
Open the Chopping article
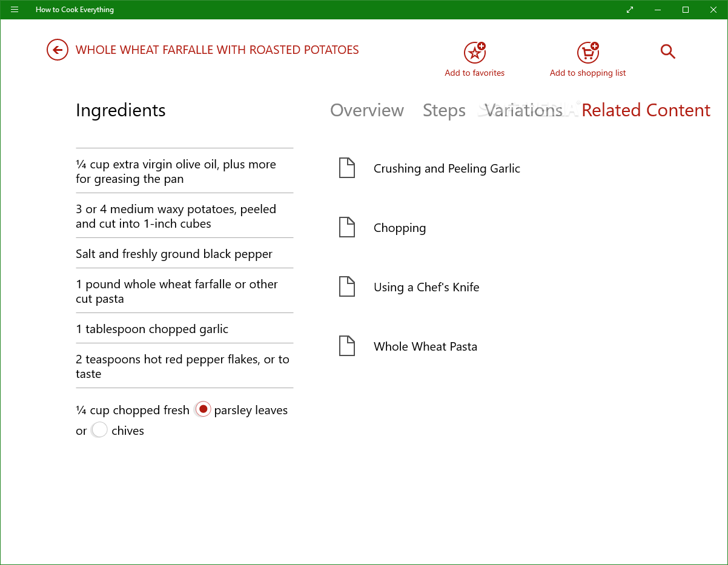400,228
